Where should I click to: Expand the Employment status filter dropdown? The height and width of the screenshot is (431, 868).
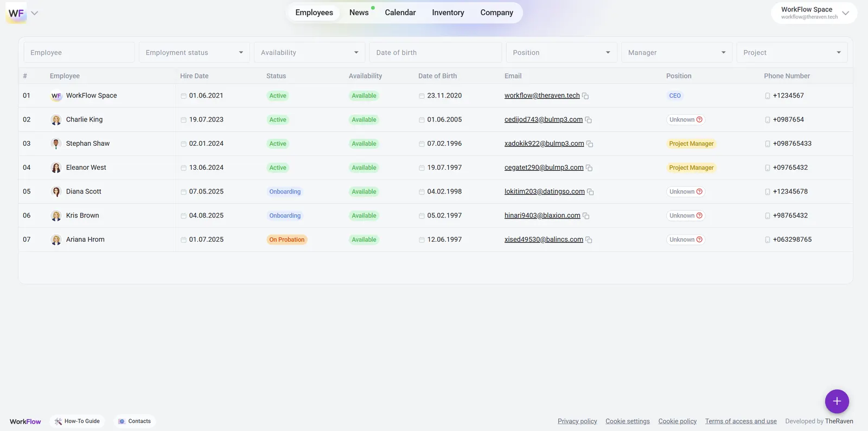pyautogui.click(x=194, y=53)
